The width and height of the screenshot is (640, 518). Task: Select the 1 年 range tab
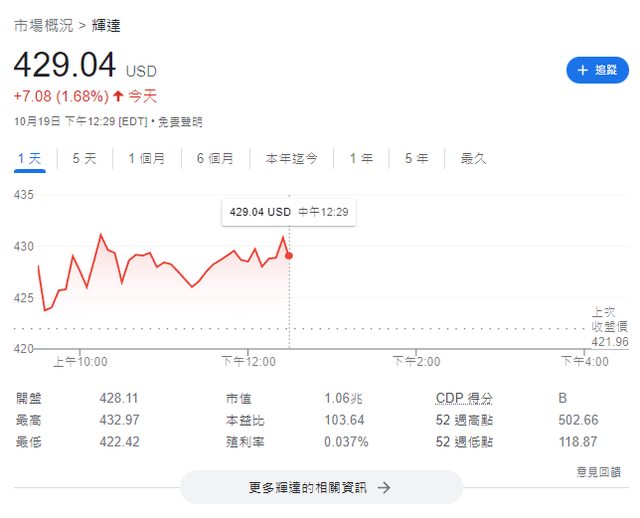[361, 158]
